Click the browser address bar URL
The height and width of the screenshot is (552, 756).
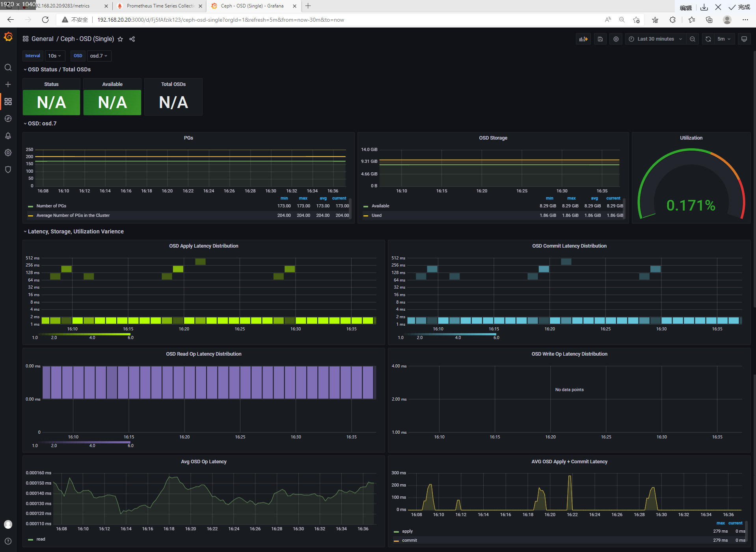[x=221, y=20]
